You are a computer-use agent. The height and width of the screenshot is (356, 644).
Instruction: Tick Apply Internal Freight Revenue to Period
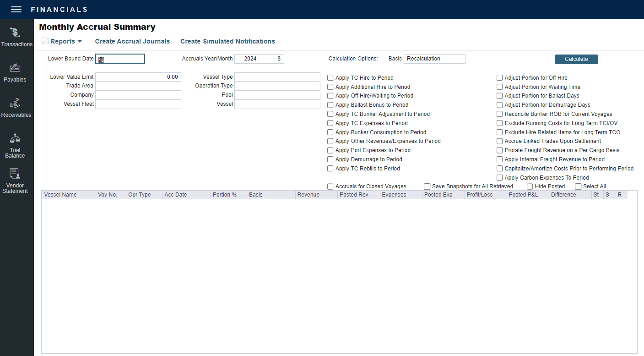pos(500,159)
